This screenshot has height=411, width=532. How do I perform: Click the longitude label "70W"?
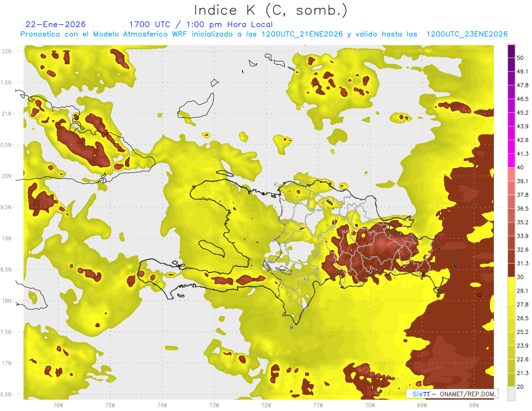coord(370,405)
